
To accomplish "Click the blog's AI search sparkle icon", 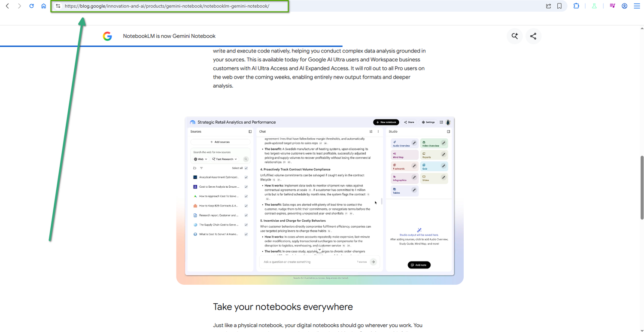I will [x=515, y=36].
